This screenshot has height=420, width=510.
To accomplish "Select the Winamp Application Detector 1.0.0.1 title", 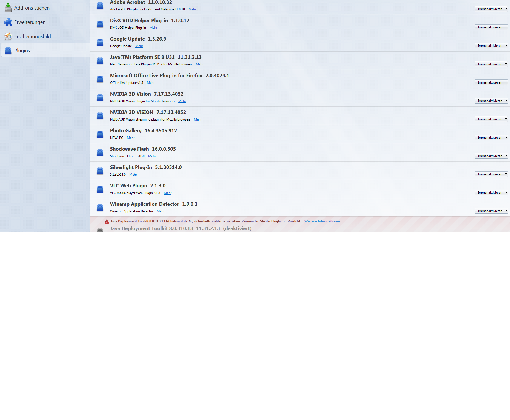I will point(154,204).
